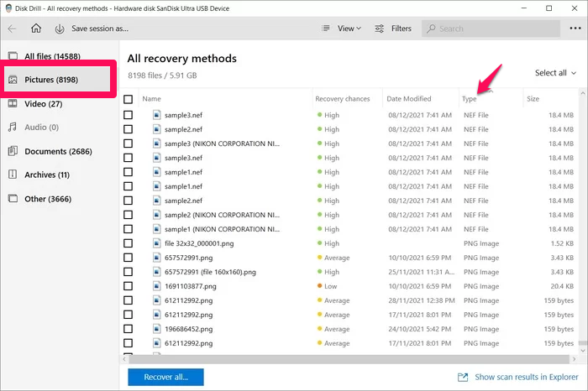This screenshot has width=588, height=391.
Task: Open the three-dot more options menu
Action: click(x=575, y=29)
